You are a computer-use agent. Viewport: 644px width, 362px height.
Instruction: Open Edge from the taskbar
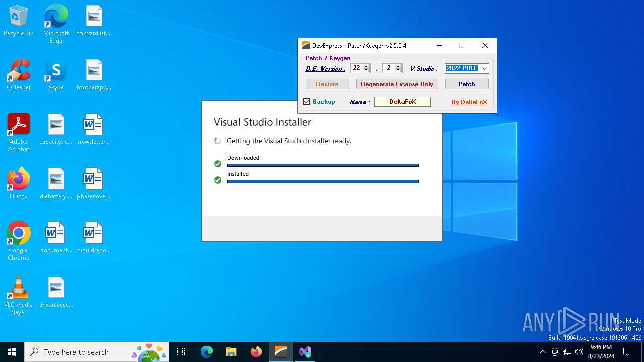(x=207, y=352)
